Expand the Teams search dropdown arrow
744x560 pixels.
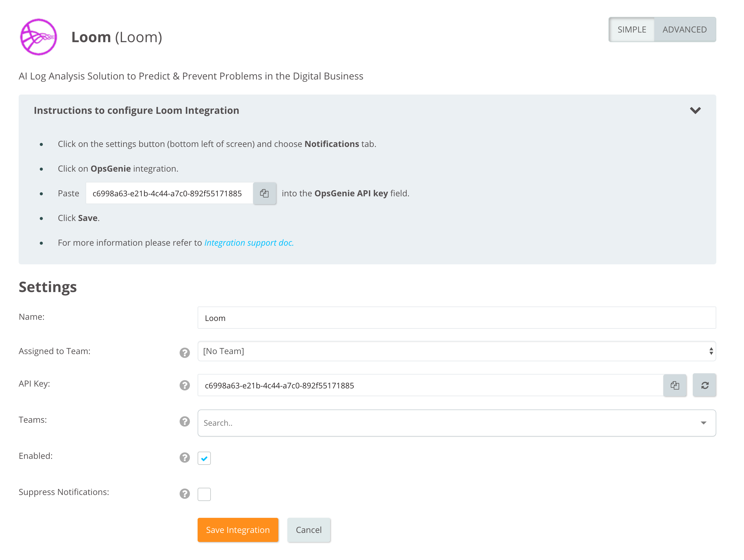703,423
